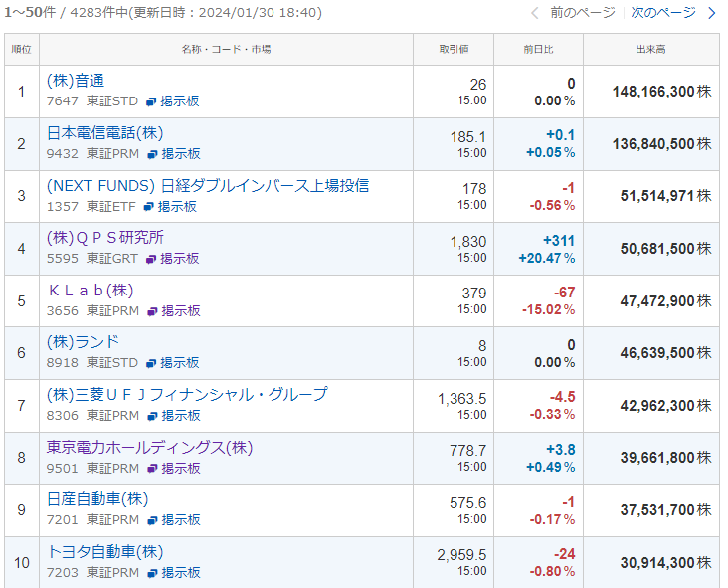Open the bulletin board icon for QPS研究所
This screenshot has width=728, height=588.
[x=151, y=259]
